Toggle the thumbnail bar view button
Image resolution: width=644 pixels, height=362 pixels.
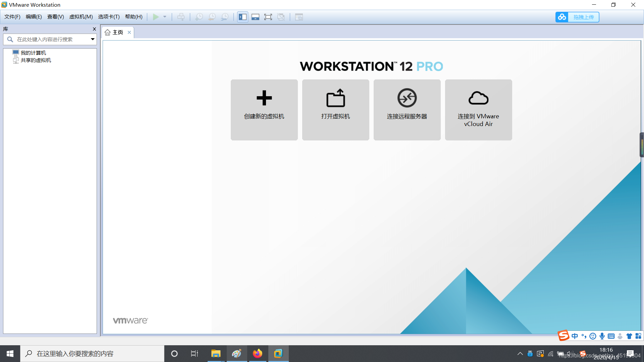(255, 17)
